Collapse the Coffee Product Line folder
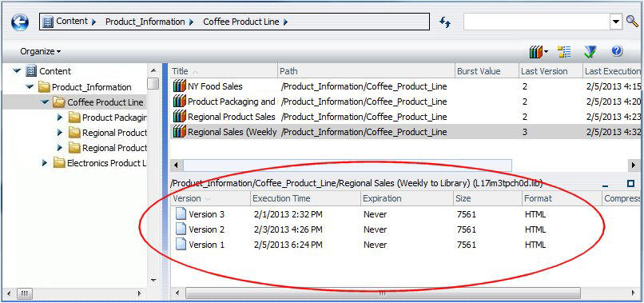 point(45,102)
